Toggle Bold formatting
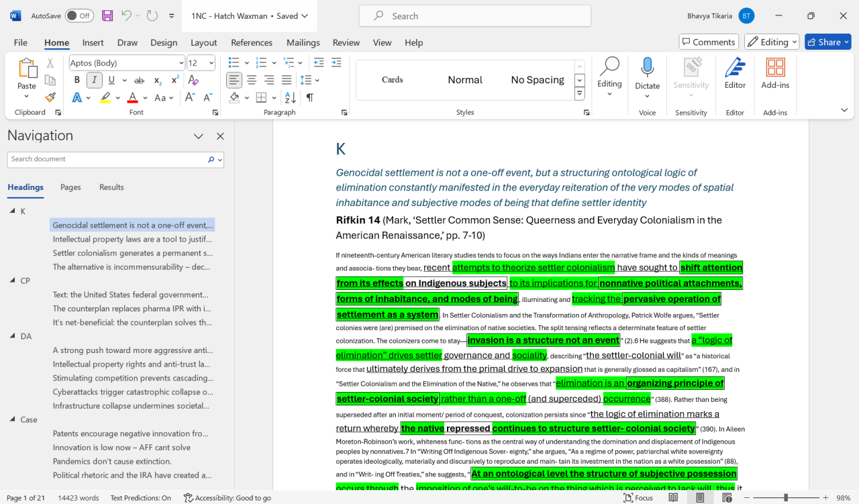The width and height of the screenshot is (859, 504). click(77, 80)
